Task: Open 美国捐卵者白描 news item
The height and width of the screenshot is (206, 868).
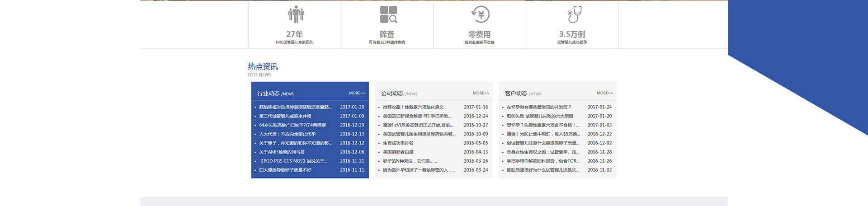Action: 398,152
